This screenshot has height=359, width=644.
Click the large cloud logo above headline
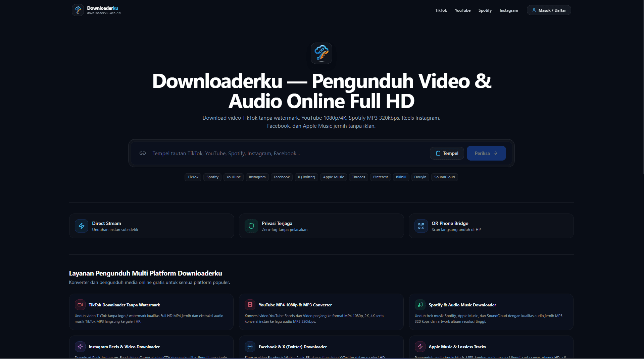321,53
